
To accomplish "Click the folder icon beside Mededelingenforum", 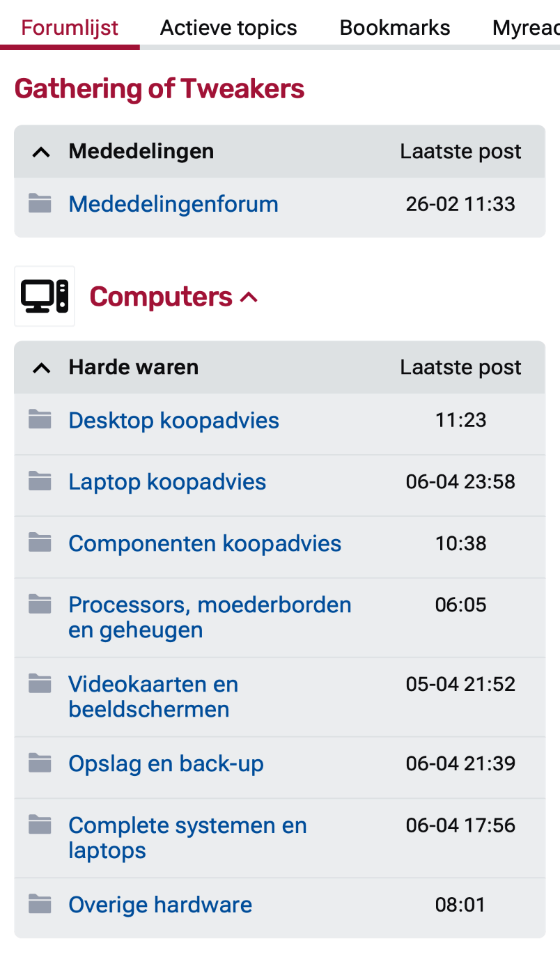I will coord(40,203).
